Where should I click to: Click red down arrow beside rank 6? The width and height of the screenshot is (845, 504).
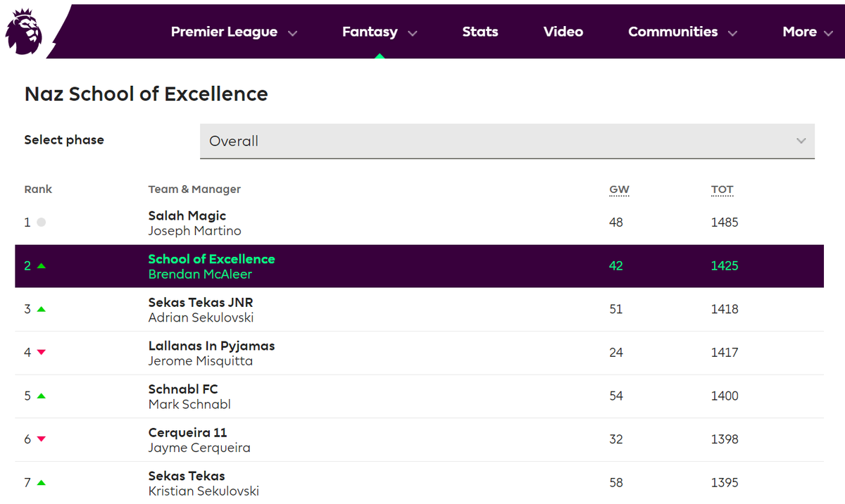coord(41,439)
